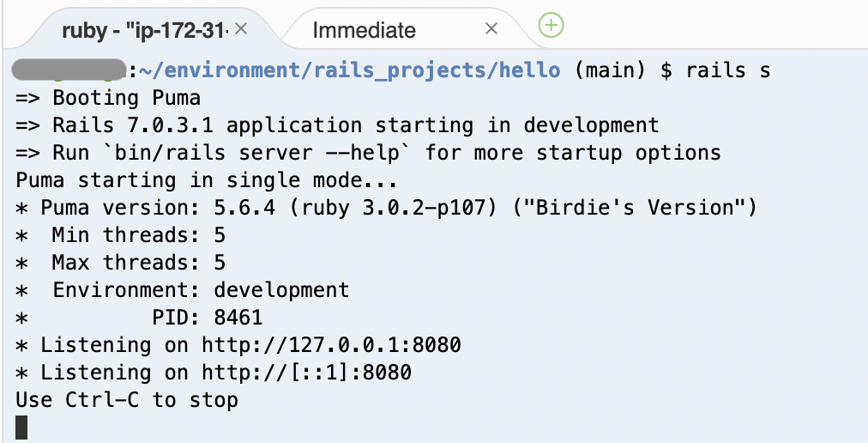The height and width of the screenshot is (443, 868).
Task: Close the Immediate tab
Action: [491, 29]
